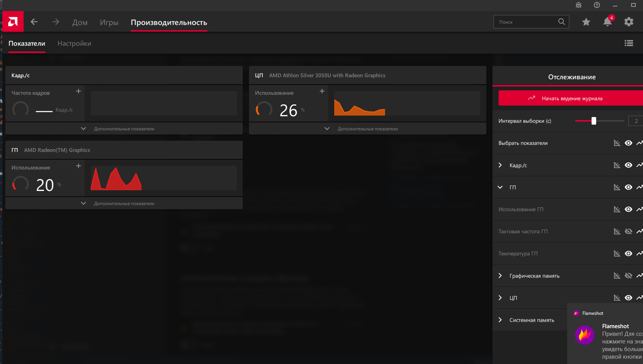This screenshot has height=364, width=643.
Task: Click the Частота кадров label
Action: point(30,93)
